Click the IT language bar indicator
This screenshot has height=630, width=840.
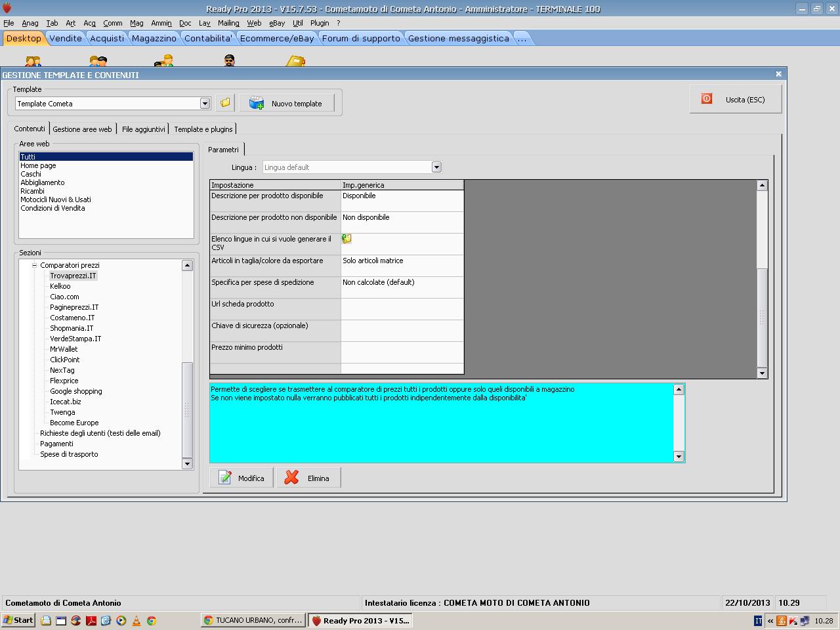(758, 620)
